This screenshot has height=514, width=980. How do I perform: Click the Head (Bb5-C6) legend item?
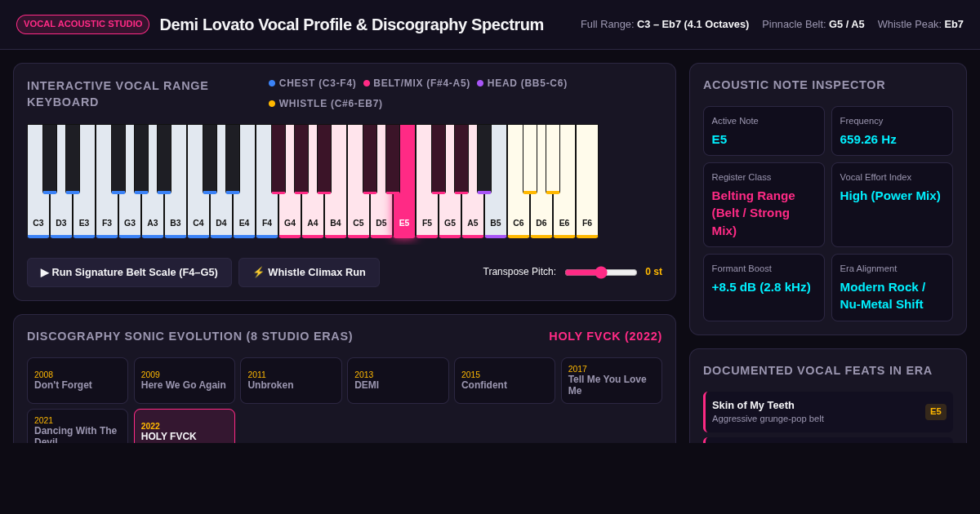pyautogui.click(x=522, y=83)
